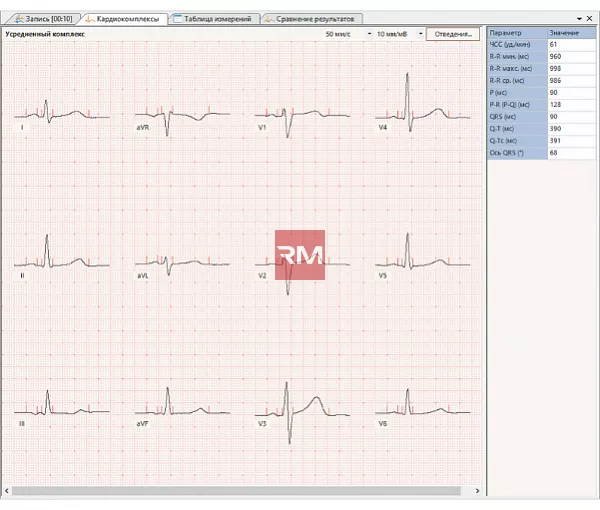Viewport: 600px width, 510px height.
Task: Select the Q-T (мс) parameter row
Action: 541,129
